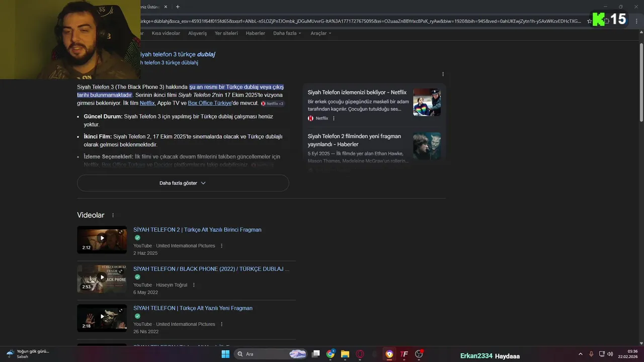Open the active purple browser app in taskbar

[389, 354]
